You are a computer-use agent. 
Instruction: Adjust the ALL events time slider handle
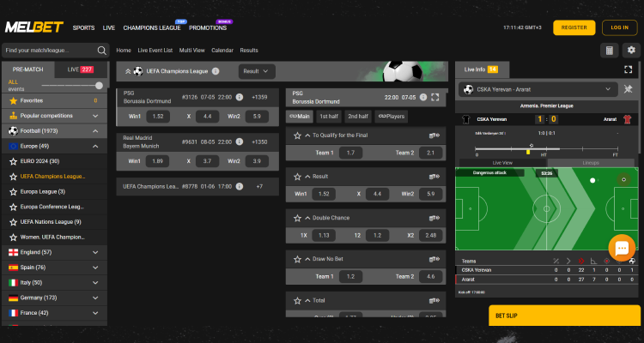click(99, 86)
